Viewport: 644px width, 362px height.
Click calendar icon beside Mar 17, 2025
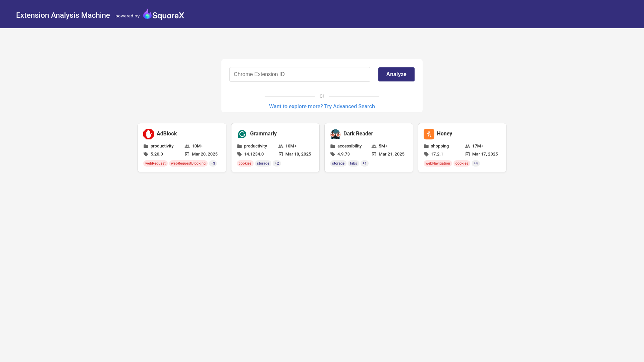point(468,154)
